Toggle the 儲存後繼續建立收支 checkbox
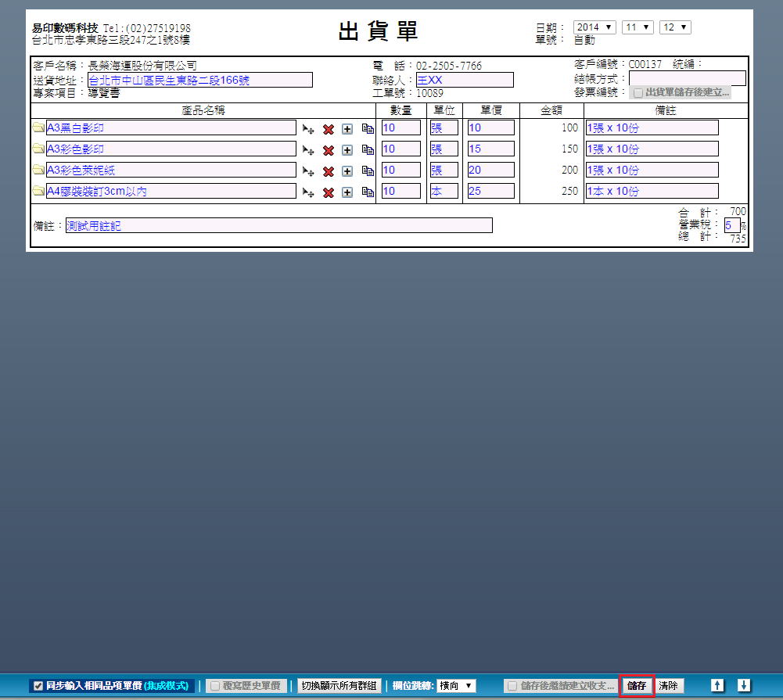 click(512, 686)
